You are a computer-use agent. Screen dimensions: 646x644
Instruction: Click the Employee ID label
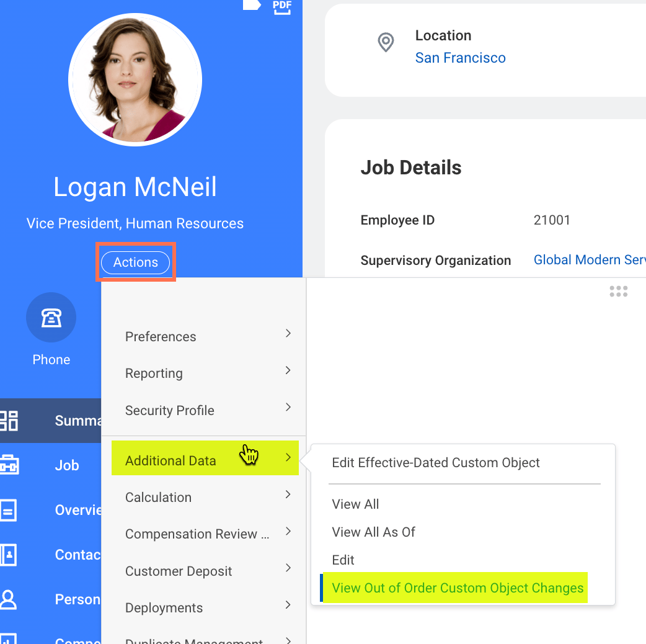(397, 220)
